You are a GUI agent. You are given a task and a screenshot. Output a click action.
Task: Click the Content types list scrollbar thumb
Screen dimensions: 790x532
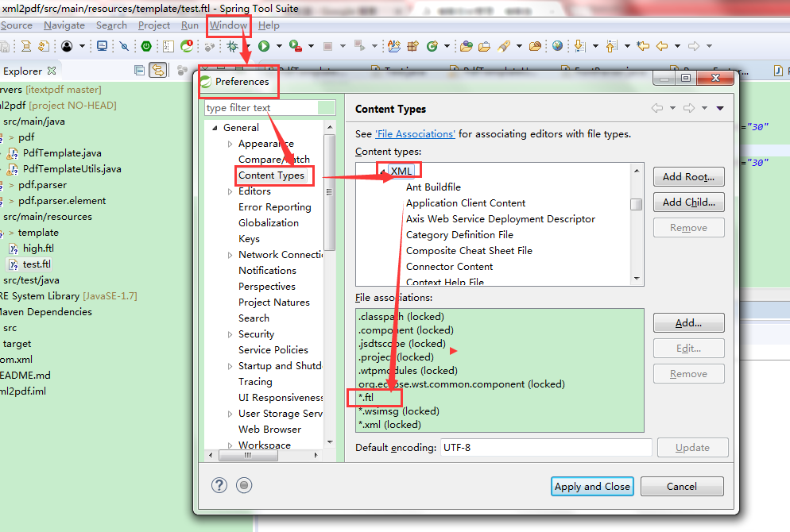click(x=637, y=204)
